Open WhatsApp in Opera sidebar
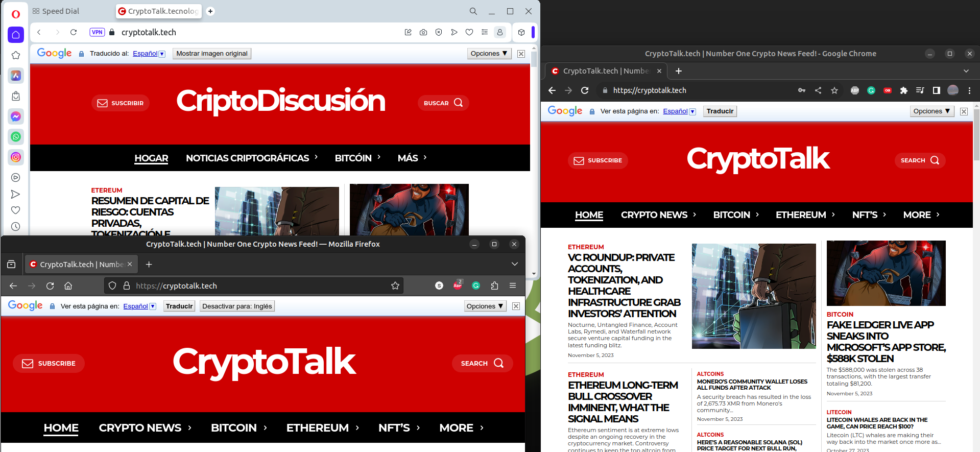Viewport: 980px width, 452px height. click(16, 137)
